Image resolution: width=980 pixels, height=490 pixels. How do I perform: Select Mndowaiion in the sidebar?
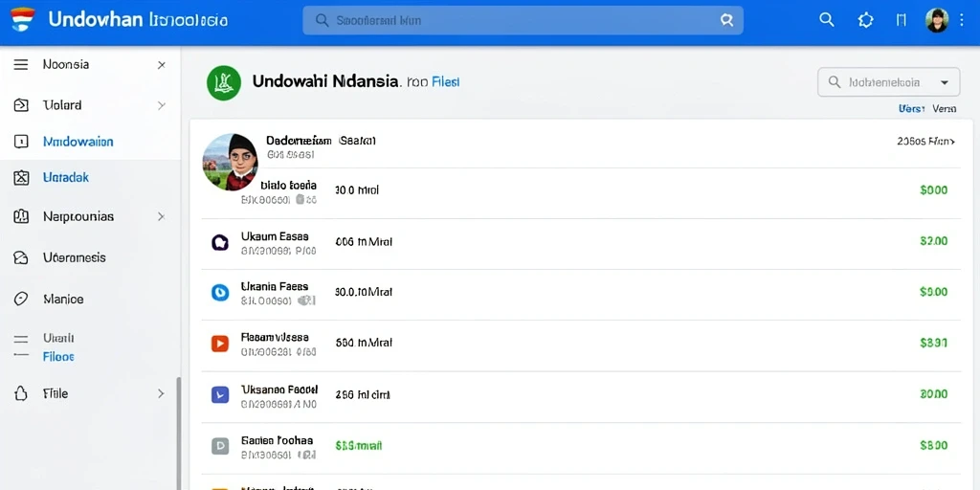(78, 142)
